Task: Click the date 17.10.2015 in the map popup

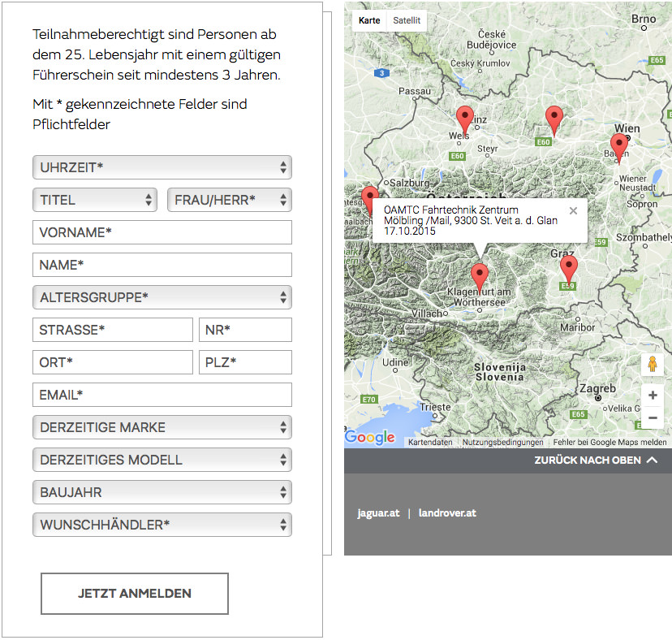Action: click(410, 231)
